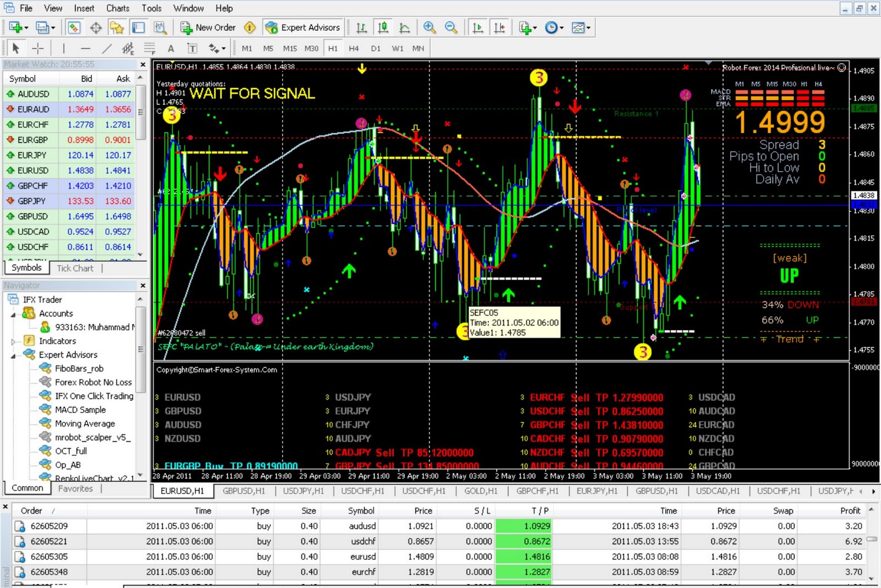Toggle the Terminal window button
This screenshot has height=588, width=881.
pyautogui.click(x=138, y=28)
